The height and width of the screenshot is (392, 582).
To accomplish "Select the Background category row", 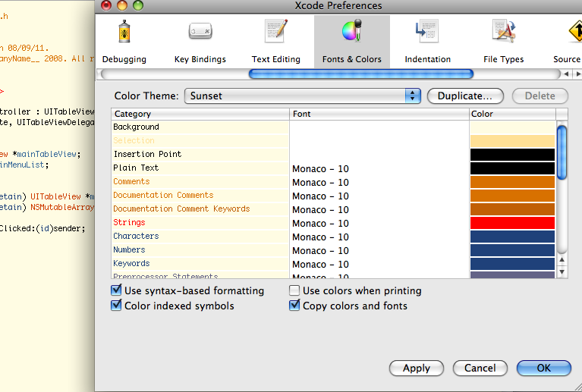I will point(200,127).
